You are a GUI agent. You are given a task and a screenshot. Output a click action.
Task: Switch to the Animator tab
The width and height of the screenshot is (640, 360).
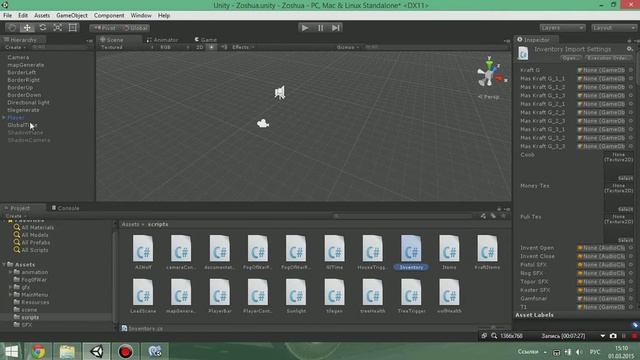coord(162,40)
